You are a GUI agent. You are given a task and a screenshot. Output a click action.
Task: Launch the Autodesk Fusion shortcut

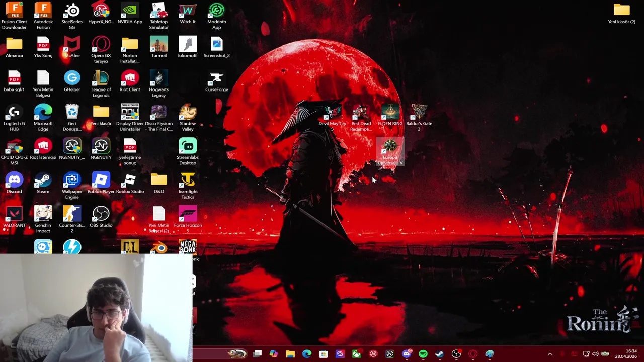tap(43, 16)
